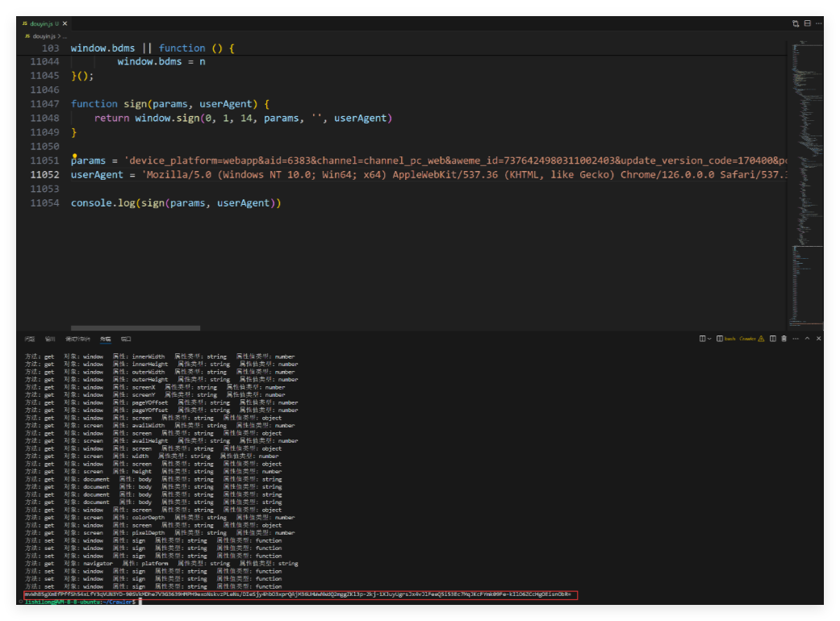Switch to the first panel tab (Problems)
Viewport: 840px width, 621px height.
[30, 339]
